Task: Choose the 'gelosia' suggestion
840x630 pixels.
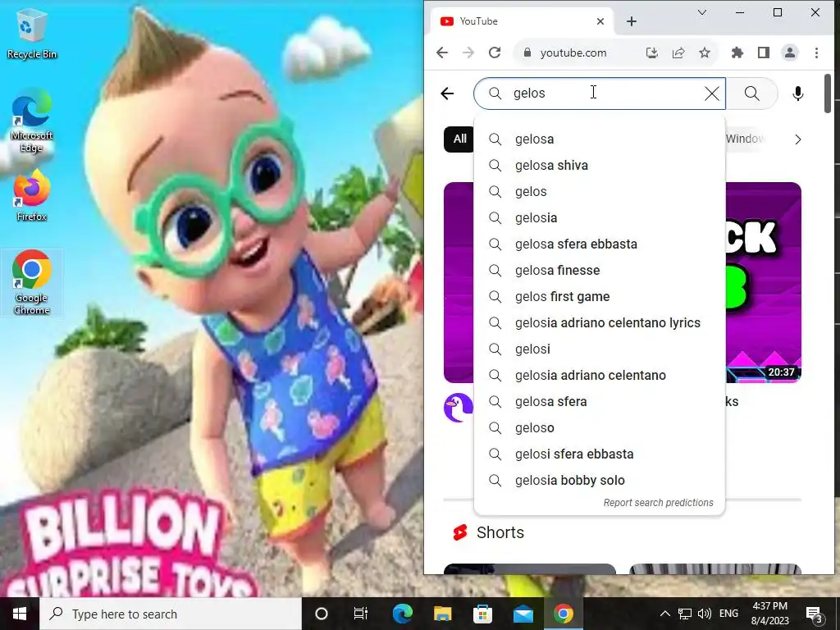Action: pos(600,218)
